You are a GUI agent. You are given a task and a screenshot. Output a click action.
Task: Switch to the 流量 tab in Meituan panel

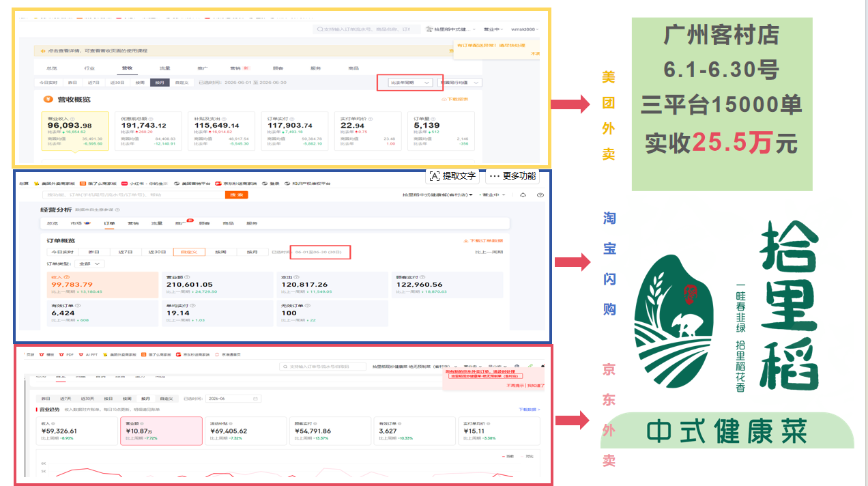[x=165, y=68]
